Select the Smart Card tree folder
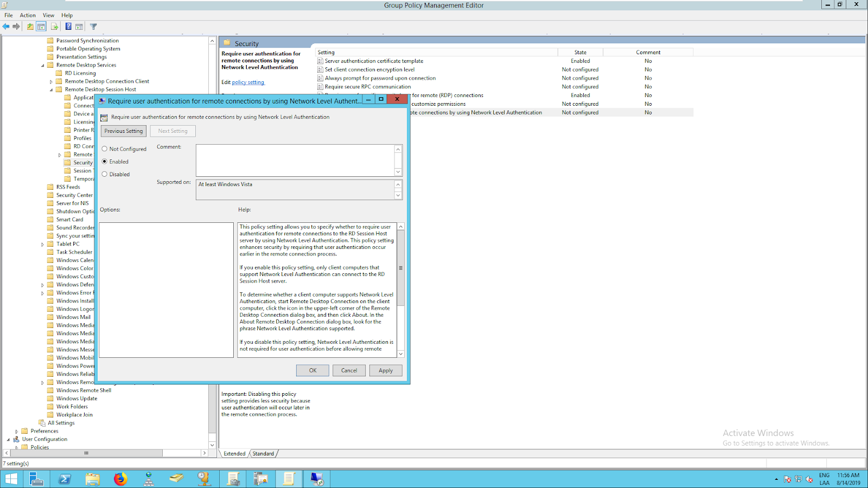Image resolution: width=868 pixels, height=488 pixels. click(x=70, y=220)
